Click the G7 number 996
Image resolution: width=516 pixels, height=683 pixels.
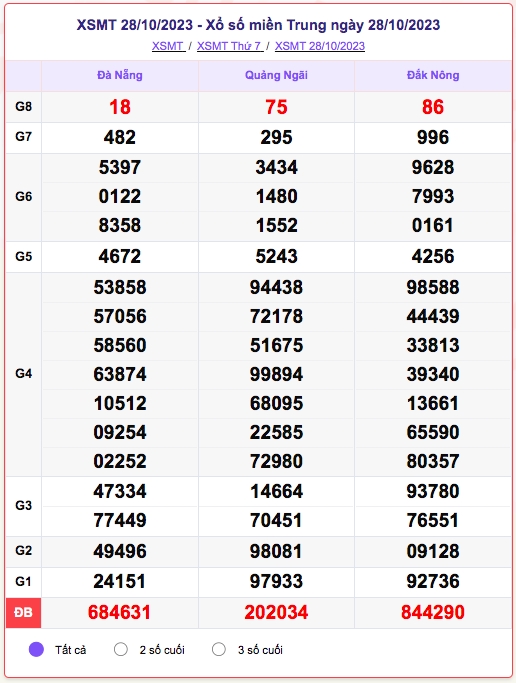point(433,138)
